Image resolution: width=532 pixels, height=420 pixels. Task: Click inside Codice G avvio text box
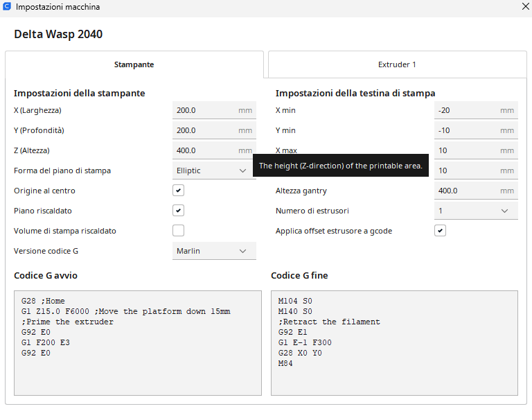(138, 343)
